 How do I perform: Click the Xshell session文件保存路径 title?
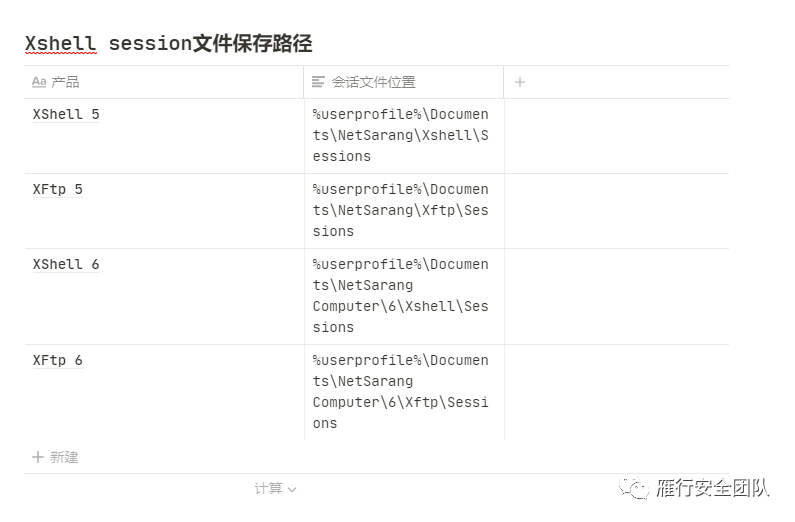tap(168, 44)
